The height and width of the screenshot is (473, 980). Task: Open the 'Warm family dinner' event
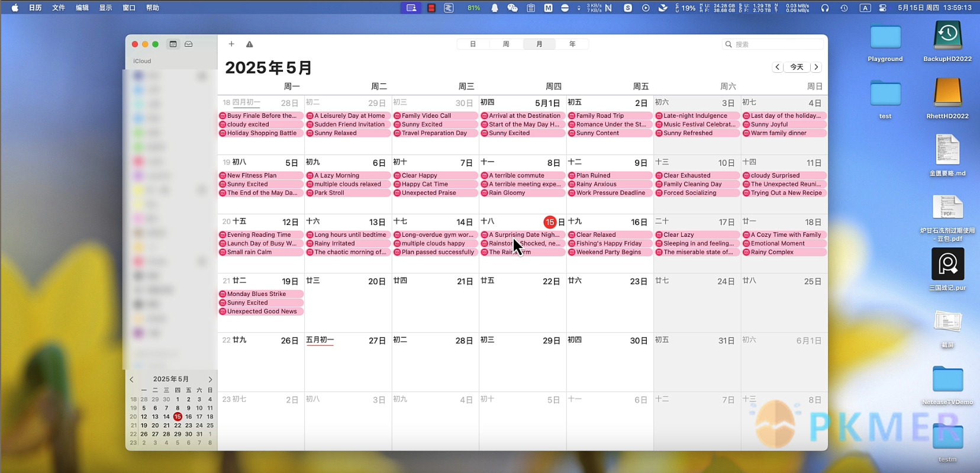click(785, 133)
